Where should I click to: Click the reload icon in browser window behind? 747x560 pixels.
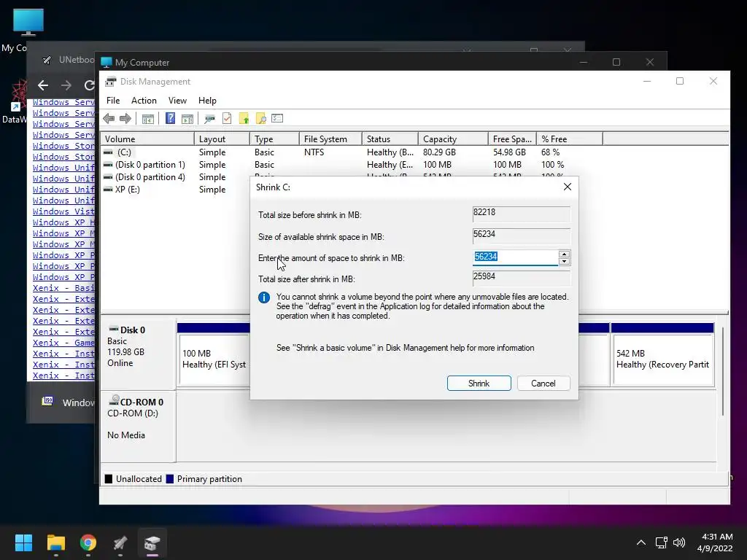(x=89, y=85)
